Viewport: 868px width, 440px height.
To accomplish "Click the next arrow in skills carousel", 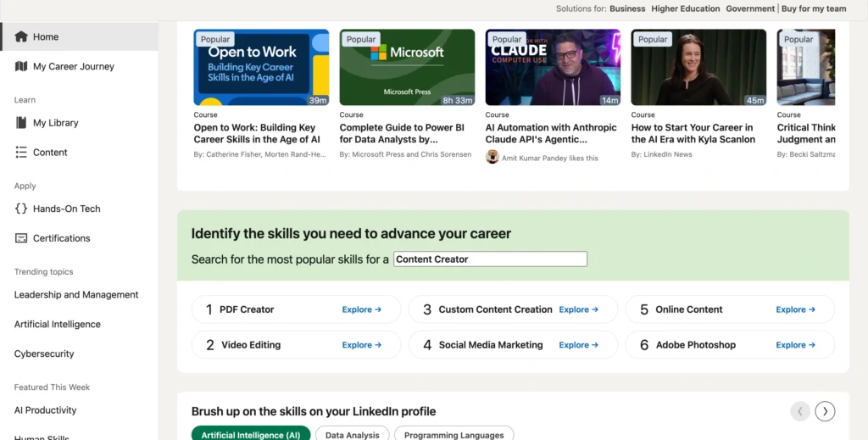I will [825, 411].
